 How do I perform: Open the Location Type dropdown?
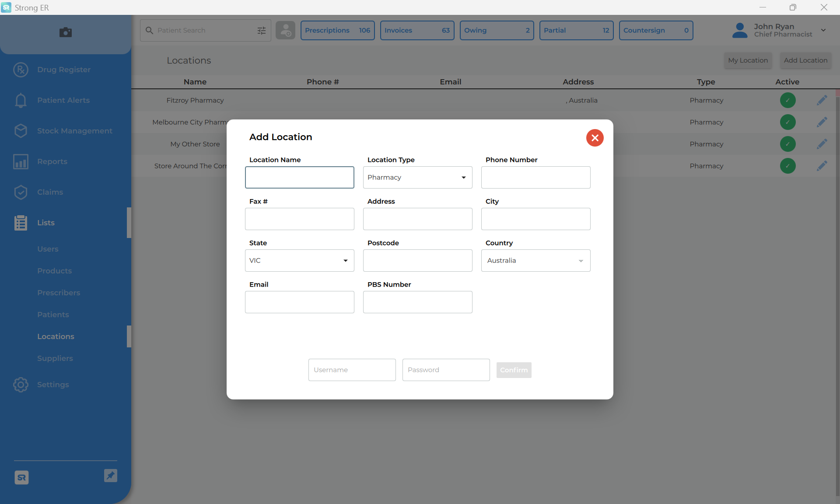[x=418, y=177]
